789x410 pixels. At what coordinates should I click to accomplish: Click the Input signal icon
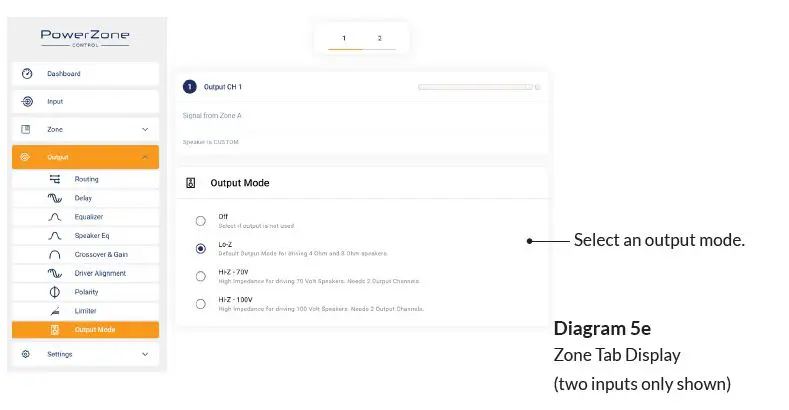(27, 102)
